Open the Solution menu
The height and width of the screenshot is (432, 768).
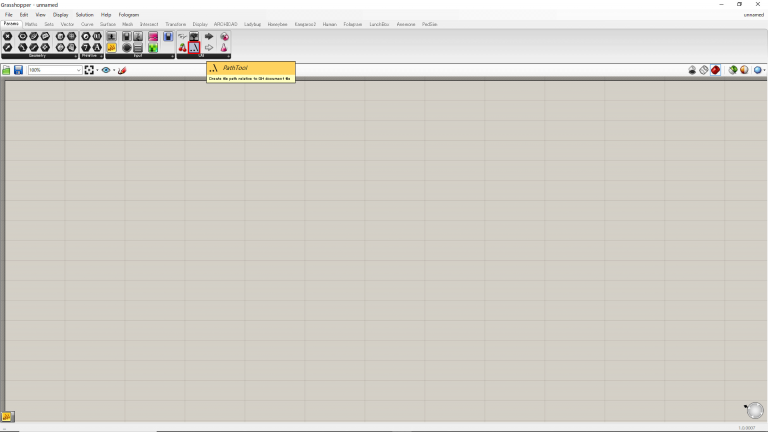pyautogui.click(x=84, y=15)
